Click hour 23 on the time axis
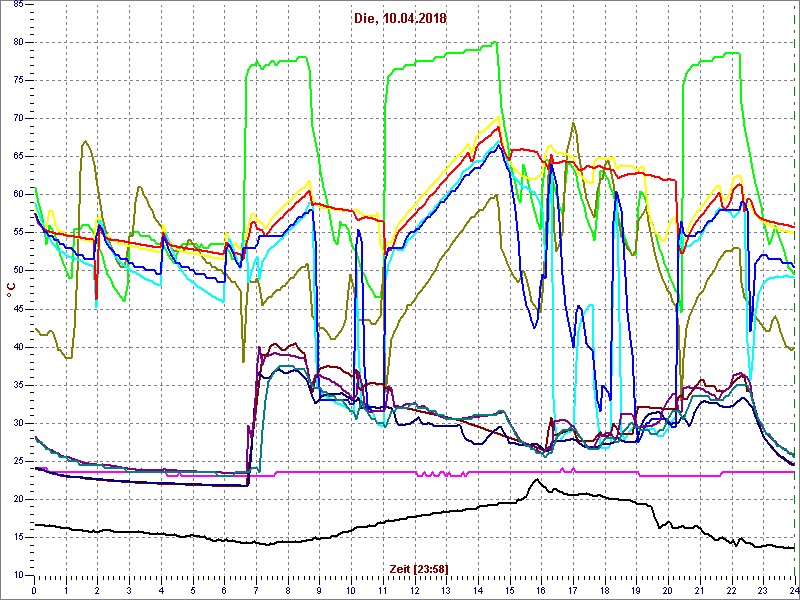Viewport: 800px width, 600px height. coord(763,589)
